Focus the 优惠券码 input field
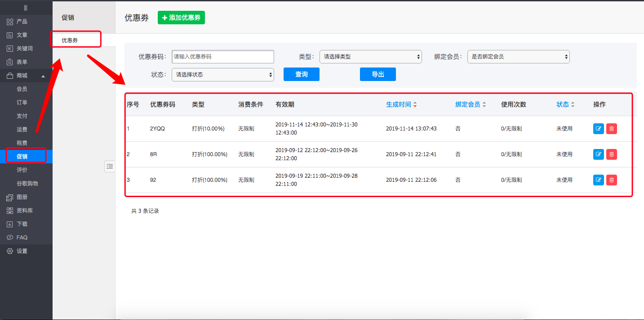The width and height of the screenshot is (644, 320). coord(222,57)
